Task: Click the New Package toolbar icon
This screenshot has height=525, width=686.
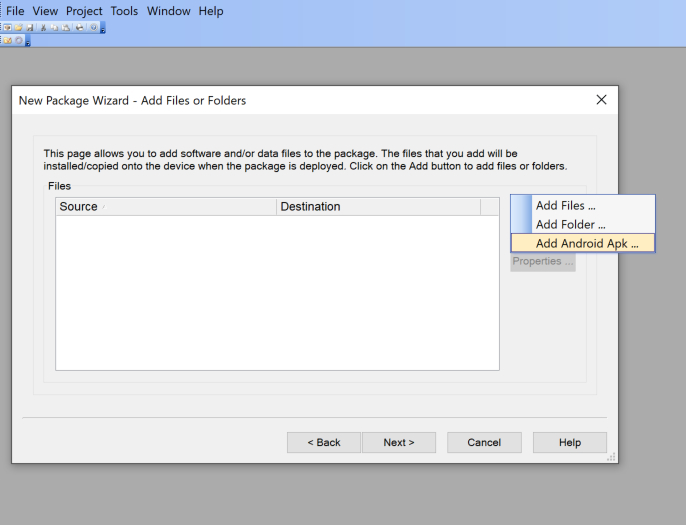Action: 7,28
